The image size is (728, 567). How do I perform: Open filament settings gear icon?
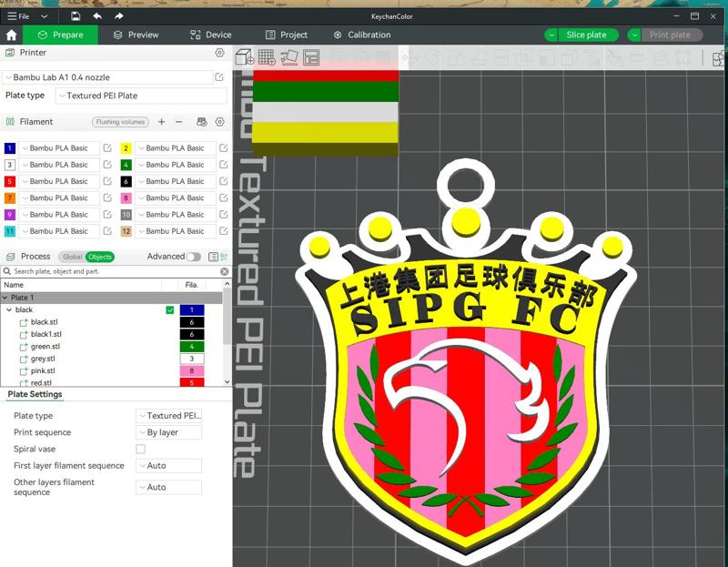tap(219, 122)
